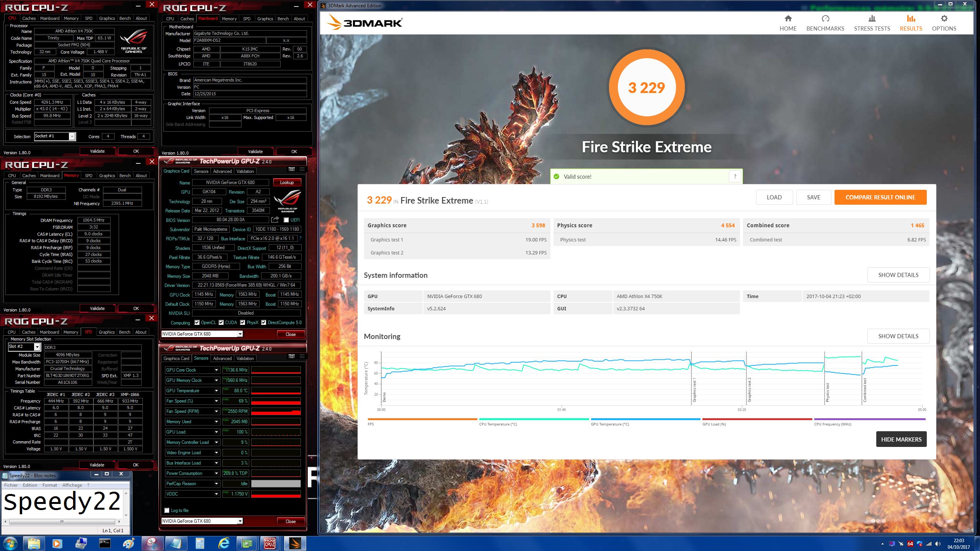Go to 3DMark HOME icon
Viewport: 980px width, 551px height.
(788, 18)
